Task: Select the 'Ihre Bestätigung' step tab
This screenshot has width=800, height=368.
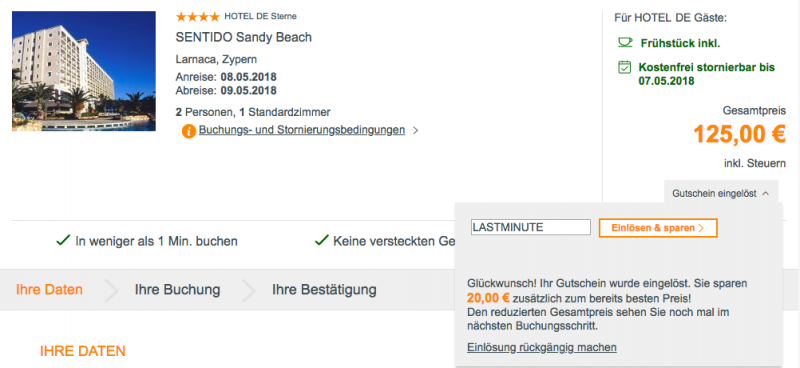Action: click(x=324, y=290)
